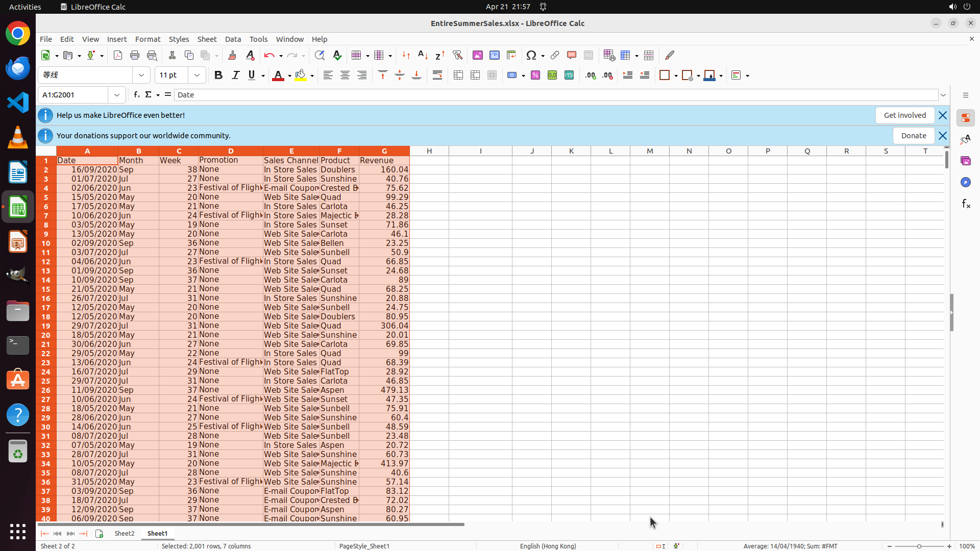Toggle Bold formatting
Image resolution: width=980 pixels, height=551 pixels.
218,76
